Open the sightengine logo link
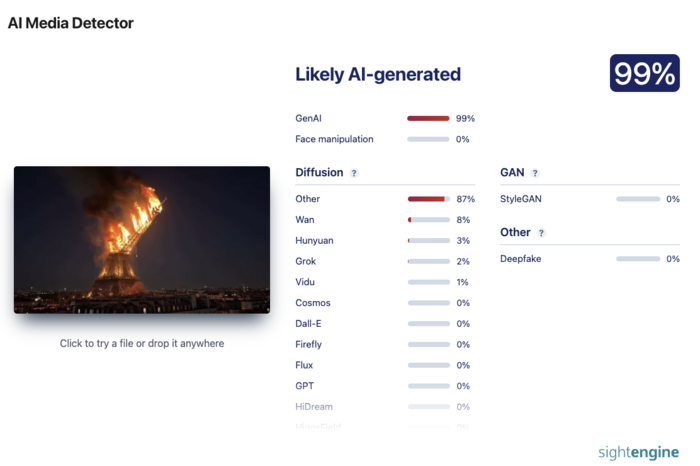700x466 pixels. click(x=638, y=452)
